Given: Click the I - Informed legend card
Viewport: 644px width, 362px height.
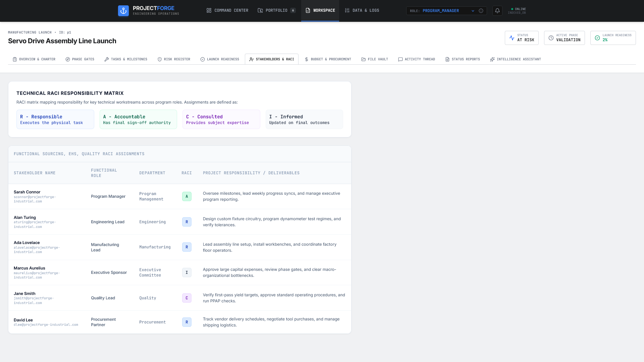Looking at the screenshot, I should coord(304,119).
